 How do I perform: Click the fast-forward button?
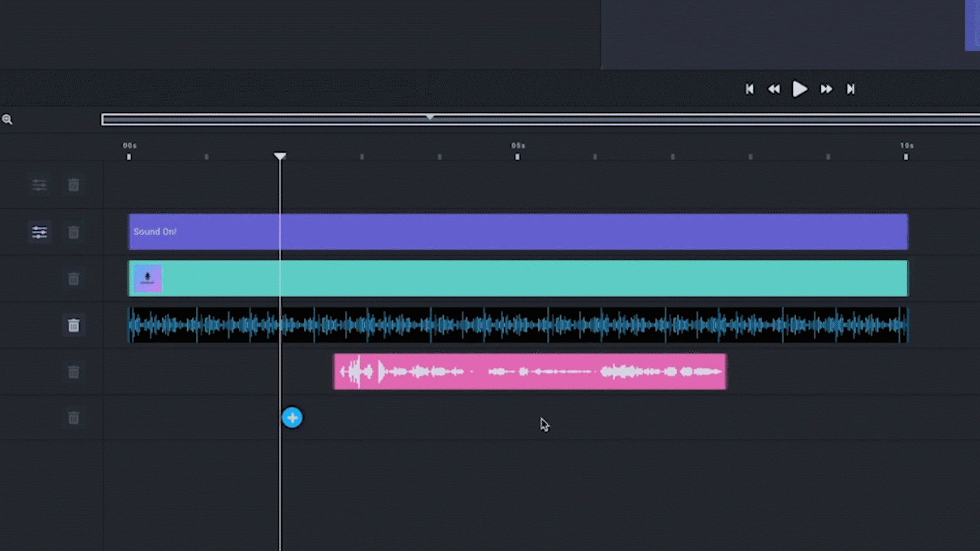pyautogui.click(x=826, y=89)
